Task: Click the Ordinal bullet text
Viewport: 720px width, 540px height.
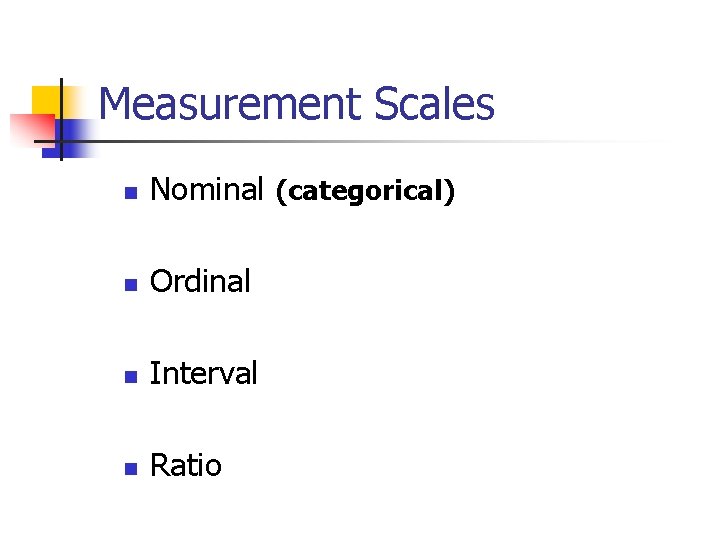Action: pyautogui.click(x=200, y=281)
